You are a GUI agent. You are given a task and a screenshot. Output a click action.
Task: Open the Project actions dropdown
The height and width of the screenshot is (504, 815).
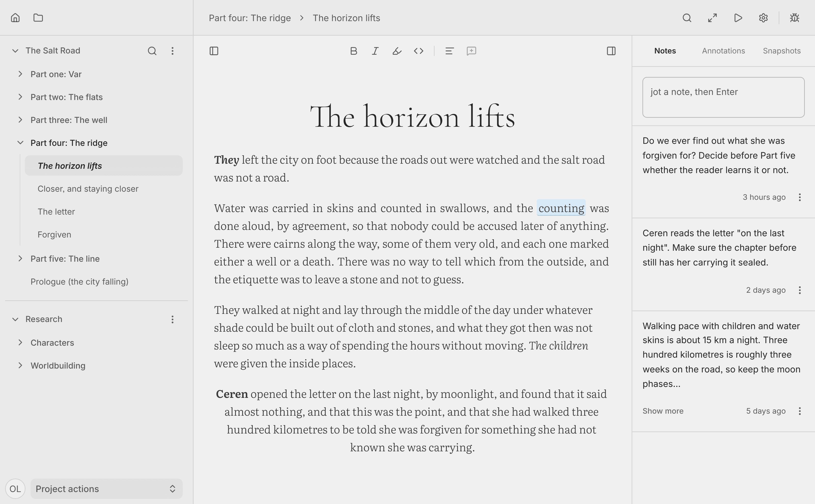point(106,489)
